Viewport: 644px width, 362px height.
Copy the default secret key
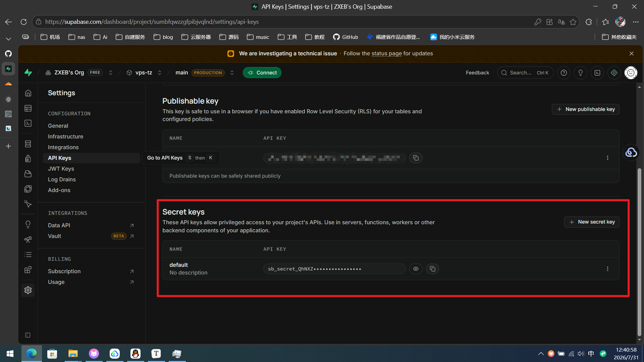coord(433,269)
